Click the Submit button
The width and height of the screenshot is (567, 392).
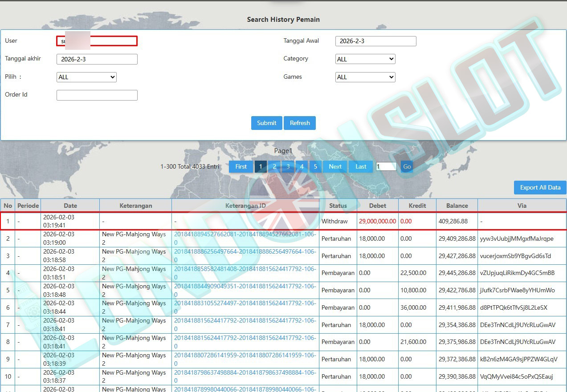pyautogui.click(x=266, y=123)
